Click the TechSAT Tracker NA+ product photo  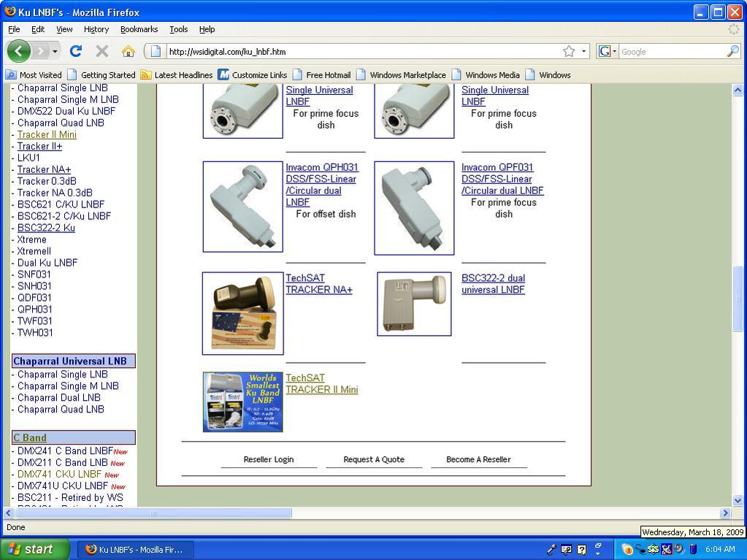[243, 313]
